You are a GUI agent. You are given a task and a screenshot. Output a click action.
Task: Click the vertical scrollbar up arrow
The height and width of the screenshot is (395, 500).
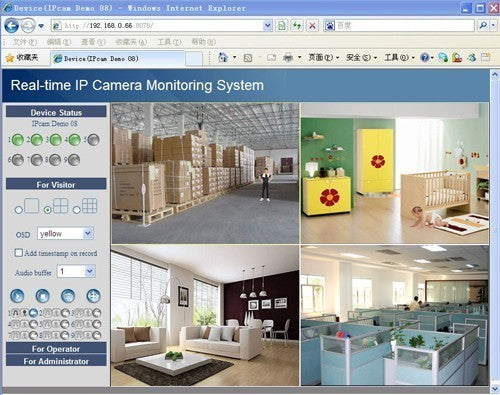pyautogui.click(x=495, y=75)
